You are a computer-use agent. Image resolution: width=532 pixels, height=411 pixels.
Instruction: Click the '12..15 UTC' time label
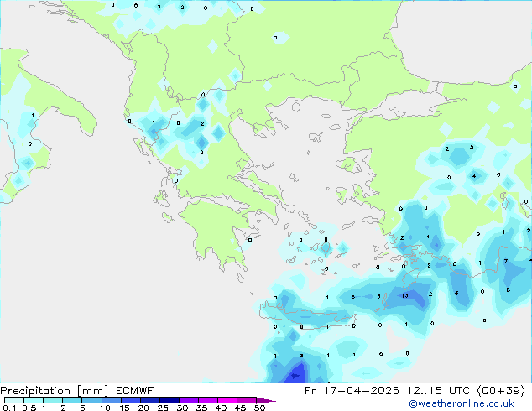click(x=438, y=391)
